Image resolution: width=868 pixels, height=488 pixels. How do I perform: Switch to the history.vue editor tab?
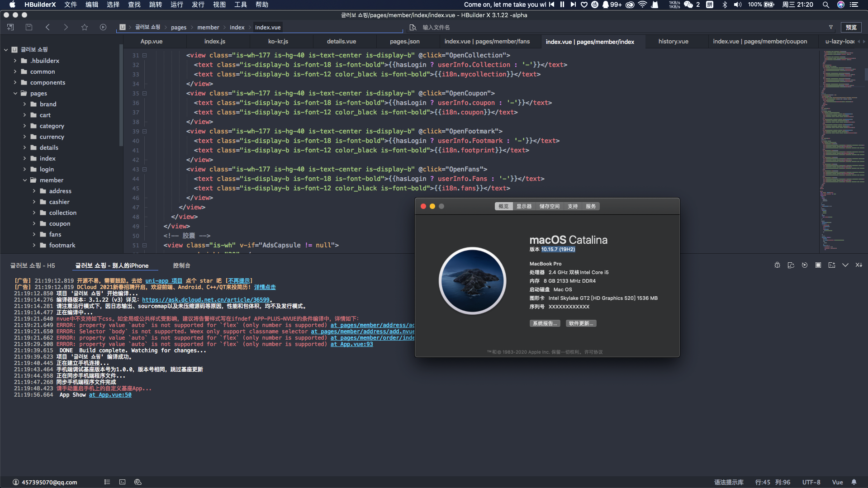674,41
